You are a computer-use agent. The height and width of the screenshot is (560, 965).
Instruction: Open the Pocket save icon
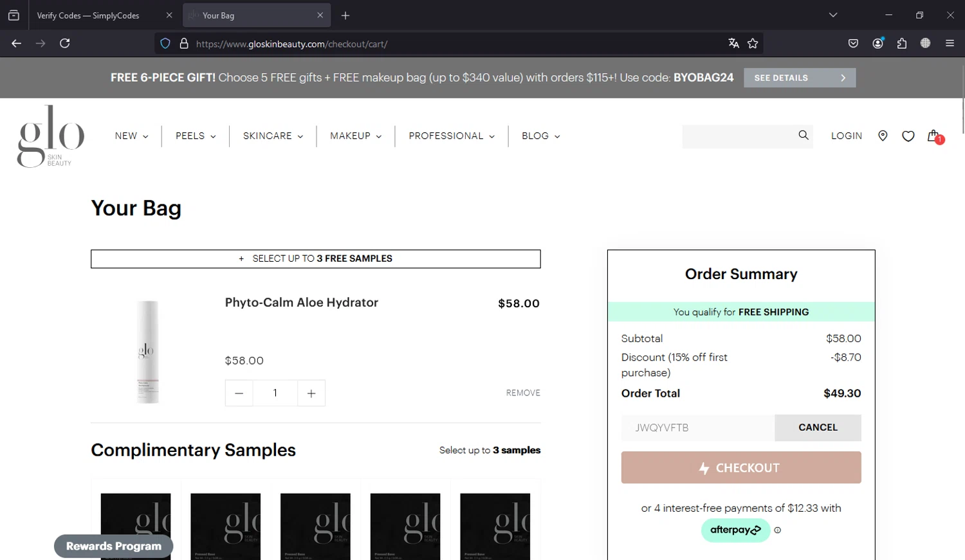coord(853,44)
